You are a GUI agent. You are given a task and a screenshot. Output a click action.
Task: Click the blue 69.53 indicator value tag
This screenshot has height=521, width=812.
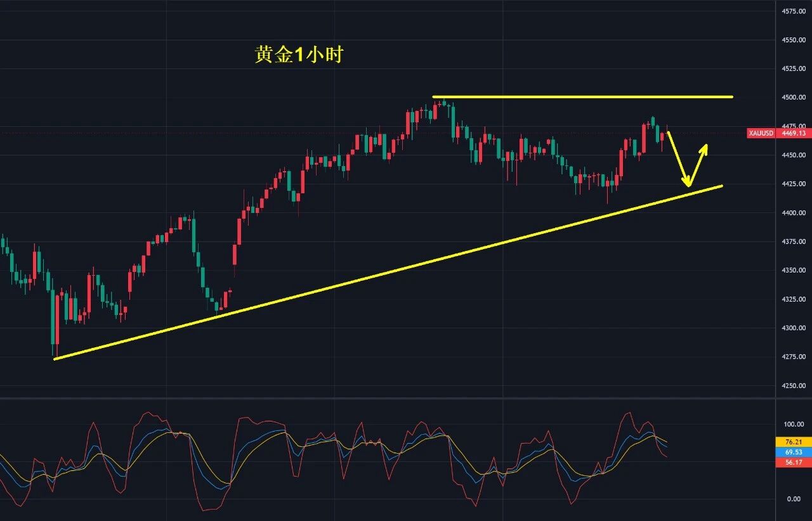792,452
